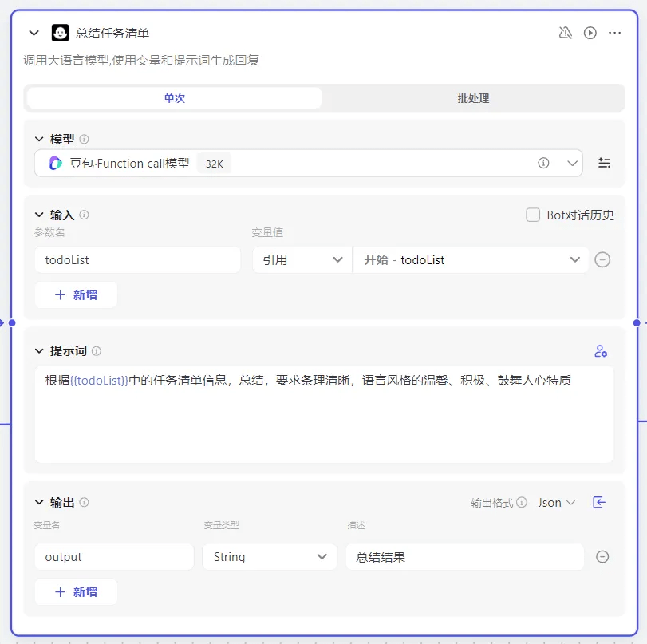Run the node with the play icon
The width and height of the screenshot is (647, 644).
(x=590, y=33)
